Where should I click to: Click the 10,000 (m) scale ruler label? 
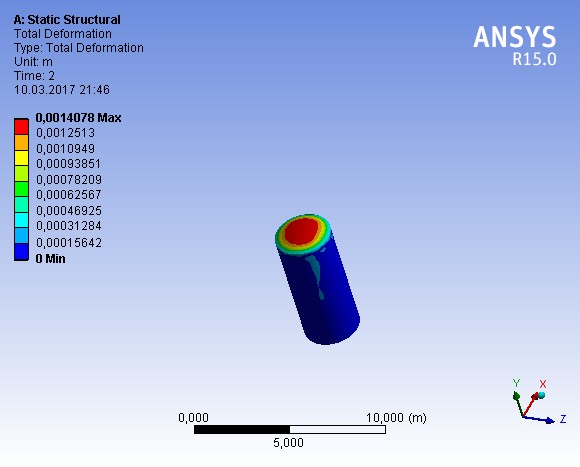click(x=396, y=418)
